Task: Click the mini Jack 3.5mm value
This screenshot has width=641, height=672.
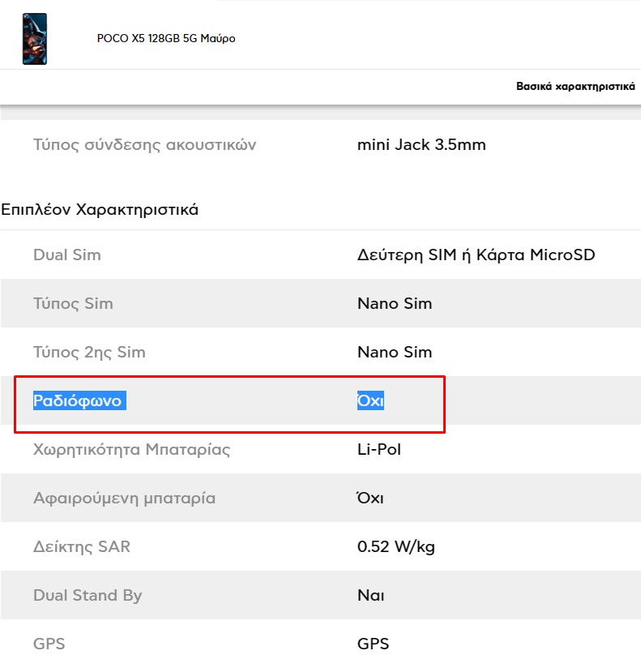Action: (421, 145)
